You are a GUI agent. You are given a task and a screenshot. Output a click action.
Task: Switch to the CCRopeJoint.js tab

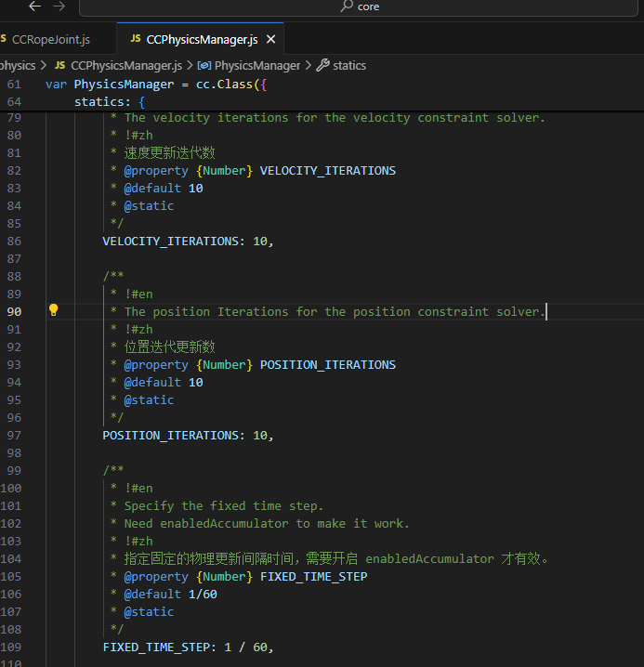pyautogui.click(x=50, y=39)
